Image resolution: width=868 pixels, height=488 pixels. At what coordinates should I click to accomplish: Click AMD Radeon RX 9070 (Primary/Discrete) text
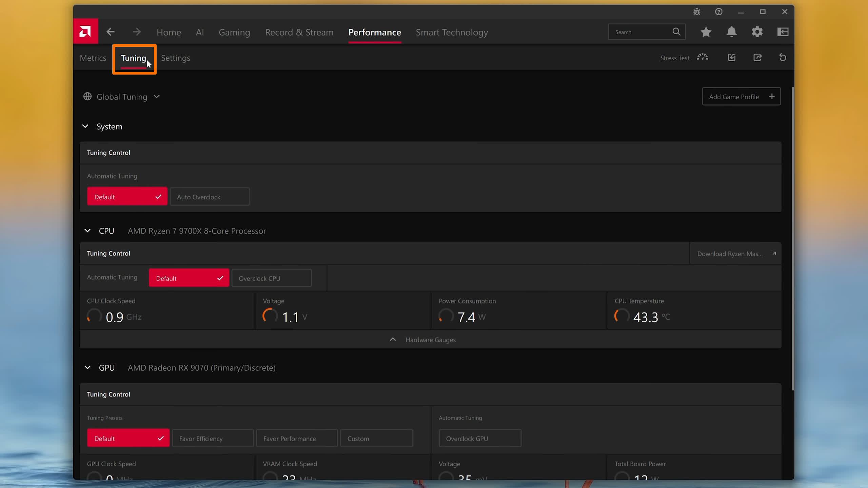pyautogui.click(x=201, y=368)
